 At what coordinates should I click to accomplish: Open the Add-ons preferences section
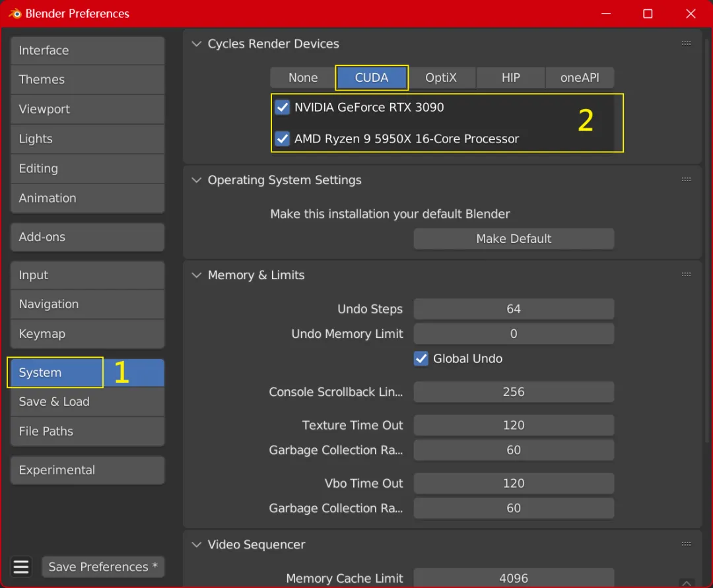pyautogui.click(x=87, y=237)
